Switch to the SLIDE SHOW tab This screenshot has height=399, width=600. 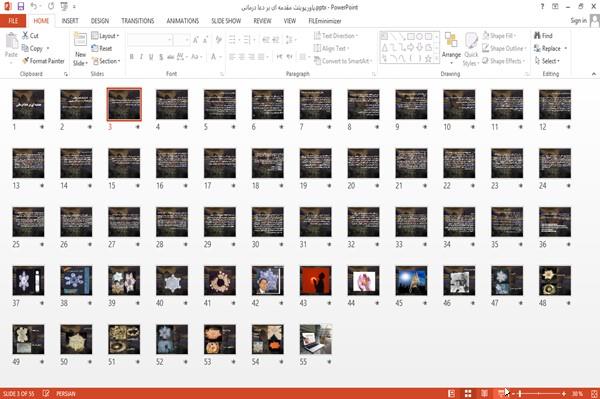tap(226, 21)
